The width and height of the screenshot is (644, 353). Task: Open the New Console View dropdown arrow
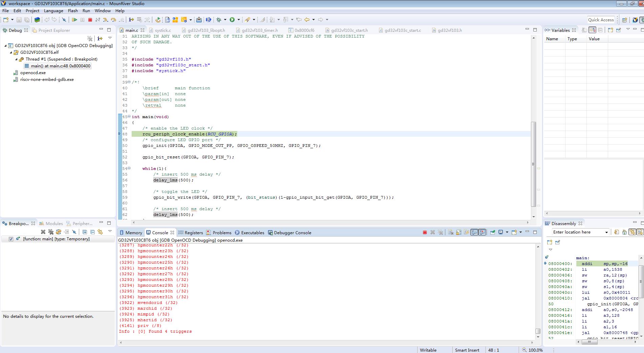pyautogui.click(x=520, y=232)
